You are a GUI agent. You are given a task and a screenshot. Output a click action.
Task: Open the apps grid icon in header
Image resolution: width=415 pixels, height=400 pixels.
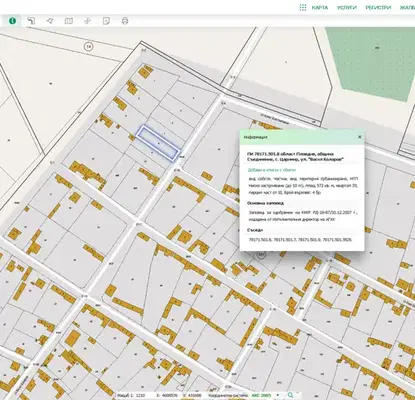click(303, 8)
